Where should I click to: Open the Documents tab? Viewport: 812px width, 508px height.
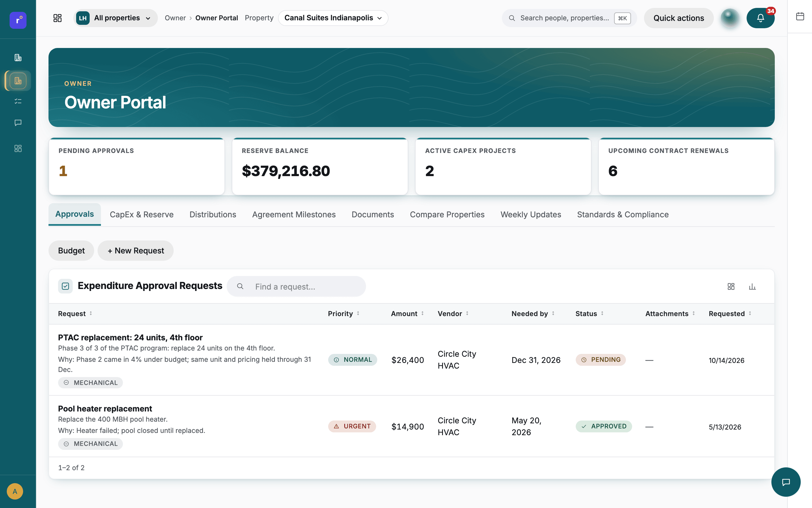(x=373, y=215)
